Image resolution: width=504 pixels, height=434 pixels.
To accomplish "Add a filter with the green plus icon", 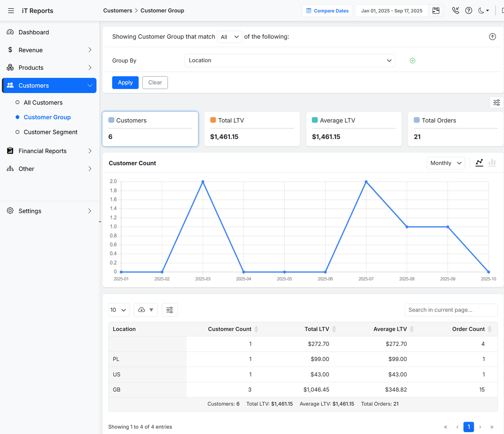I will click(x=412, y=61).
